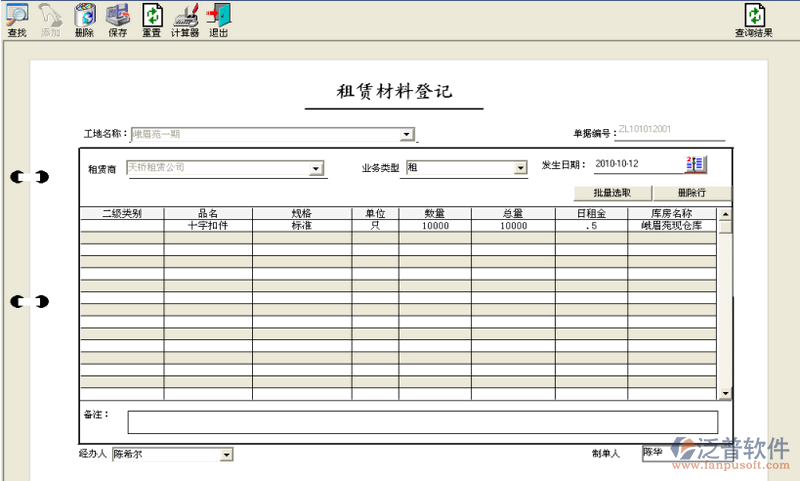Screen dimensions: 800x481
Task: Click the 重置 (Reset) toolbar icon
Action: click(x=151, y=18)
